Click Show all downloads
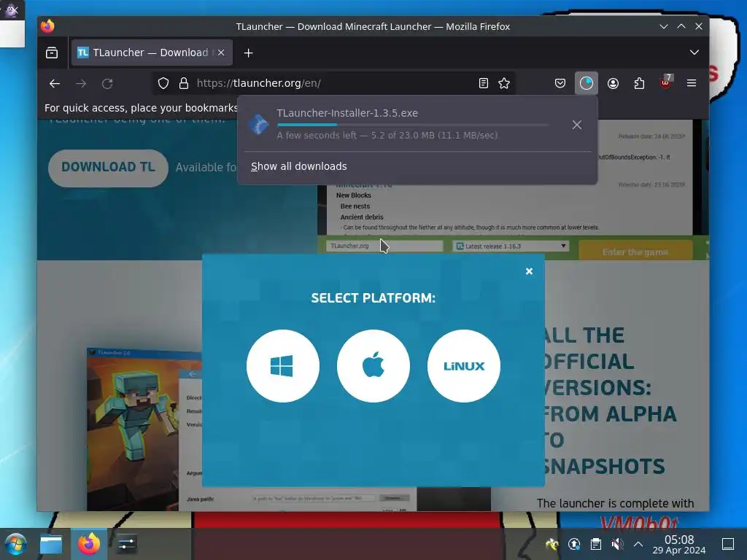 pos(298,166)
